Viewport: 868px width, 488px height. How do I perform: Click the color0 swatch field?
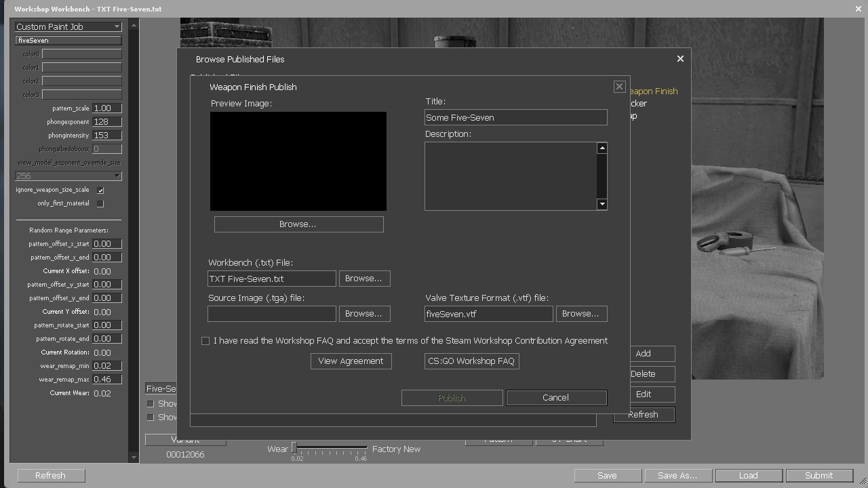coord(82,54)
